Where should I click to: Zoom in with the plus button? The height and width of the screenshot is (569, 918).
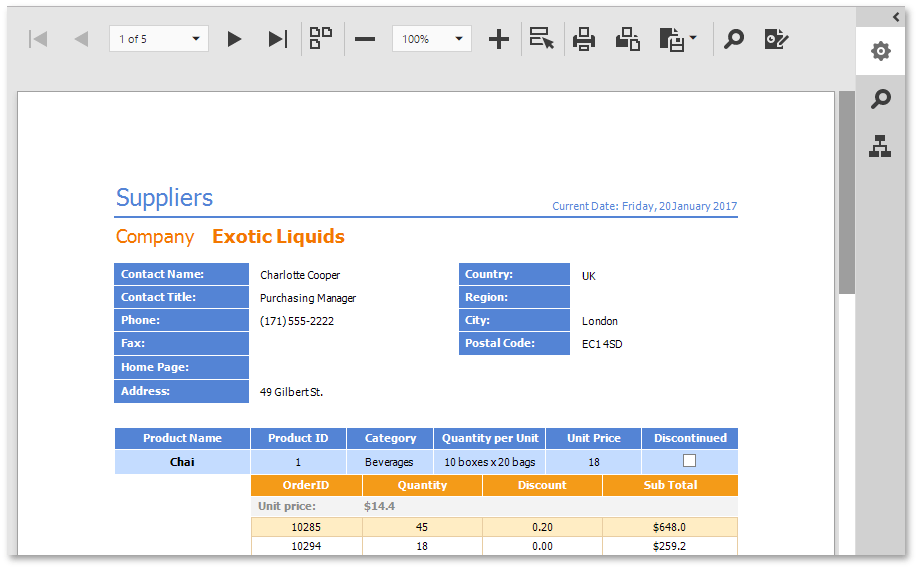tap(498, 39)
